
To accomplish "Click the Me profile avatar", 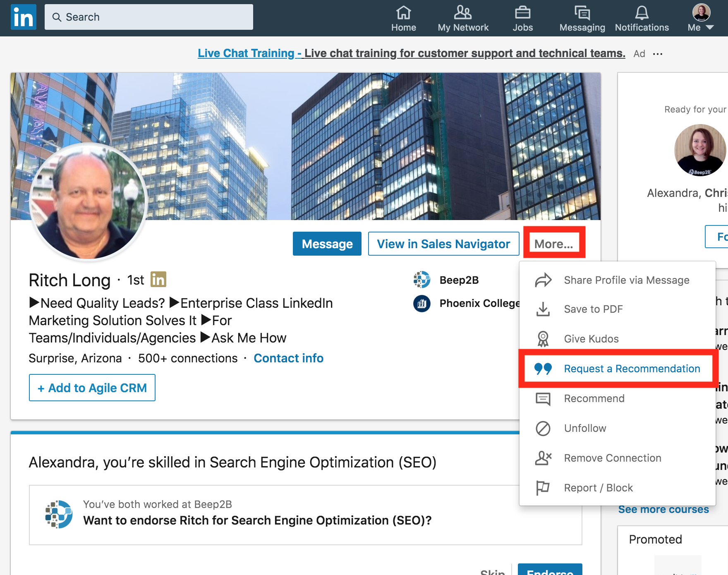I will [702, 12].
